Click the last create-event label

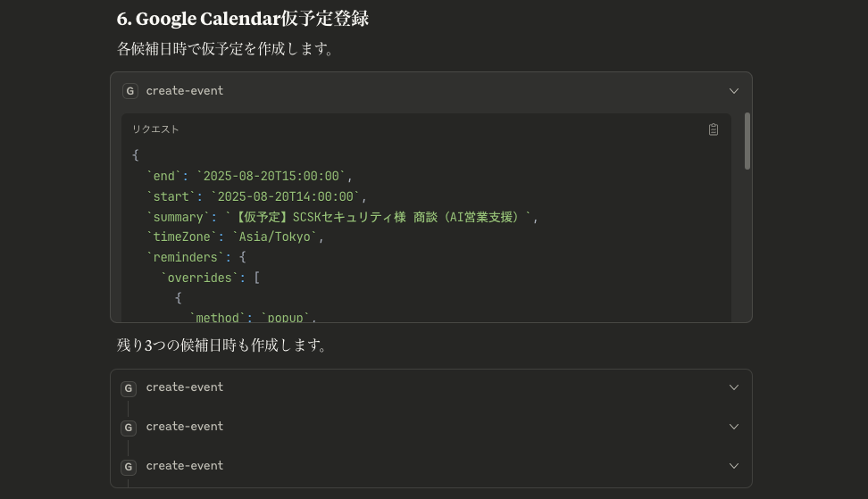click(184, 466)
